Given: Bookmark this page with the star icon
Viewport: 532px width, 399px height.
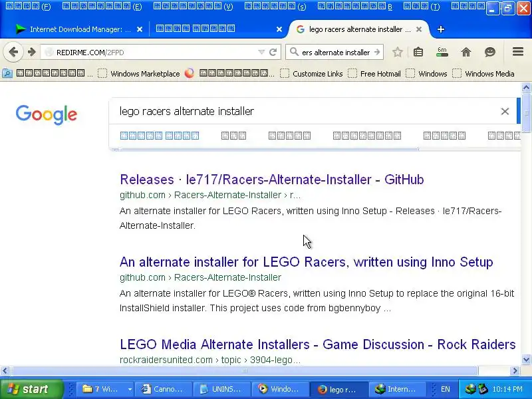Looking at the screenshot, I should coord(397,53).
